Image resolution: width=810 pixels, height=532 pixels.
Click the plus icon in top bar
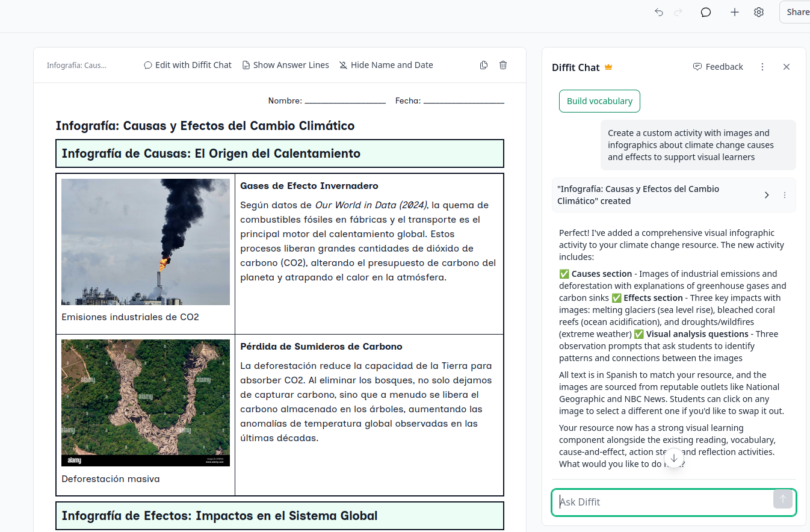[x=734, y=12]
